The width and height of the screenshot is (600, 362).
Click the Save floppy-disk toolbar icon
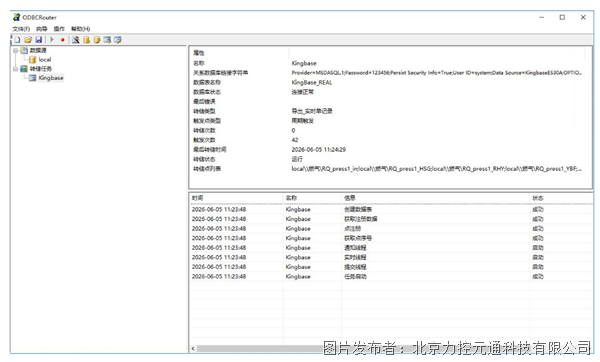[38, 40]
